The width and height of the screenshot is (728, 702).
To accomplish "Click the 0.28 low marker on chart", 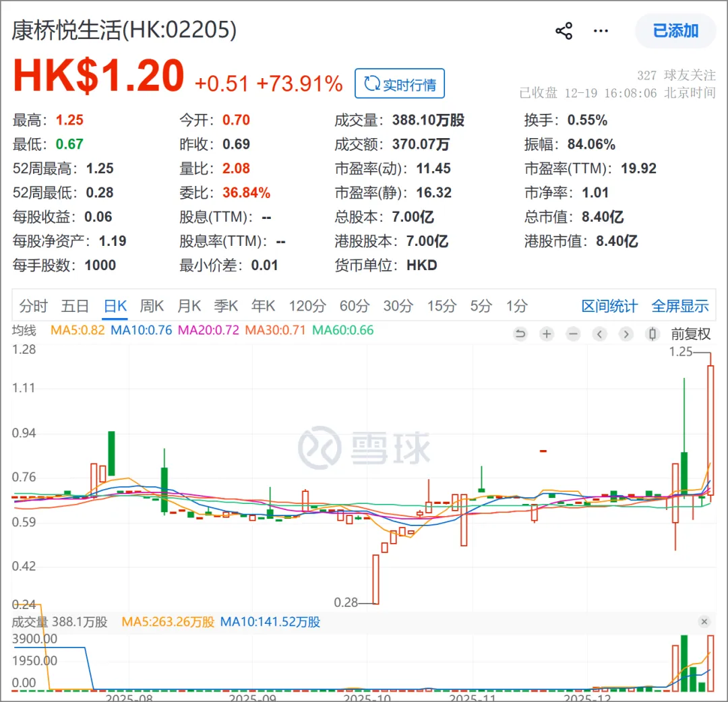I will [x=346, y=602].
